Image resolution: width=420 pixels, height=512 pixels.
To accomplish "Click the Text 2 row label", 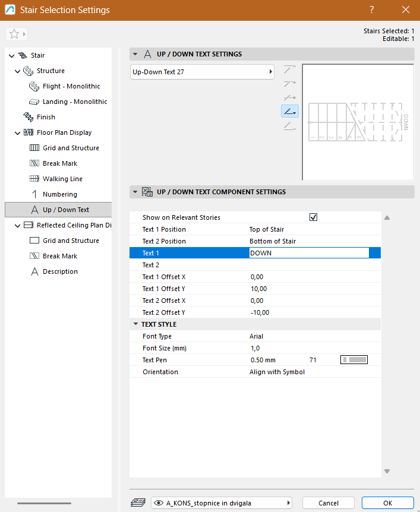I will click(150, 265).
